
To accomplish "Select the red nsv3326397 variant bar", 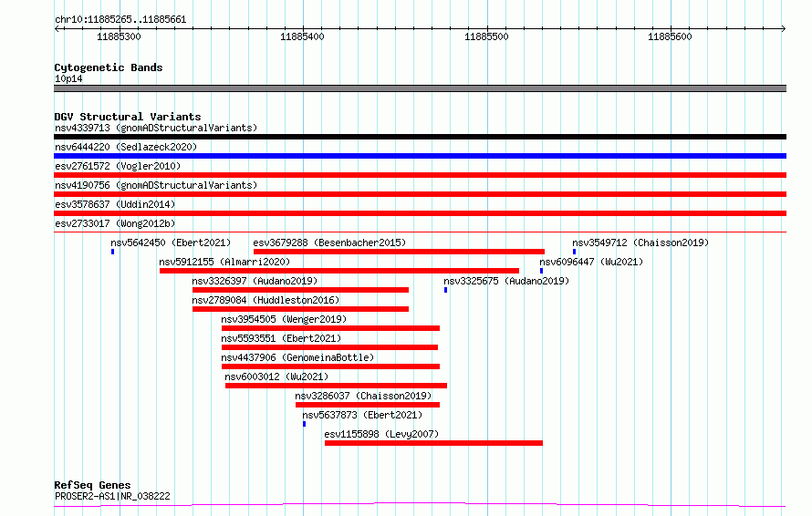I will (x=300, y=290).
